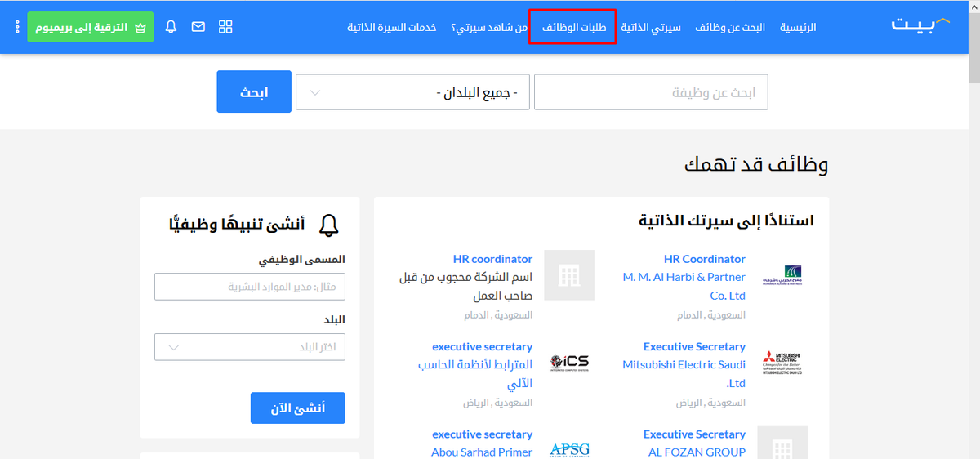
Task: Expand the جميع البلدان country dropdown
Action: (412, 92)
